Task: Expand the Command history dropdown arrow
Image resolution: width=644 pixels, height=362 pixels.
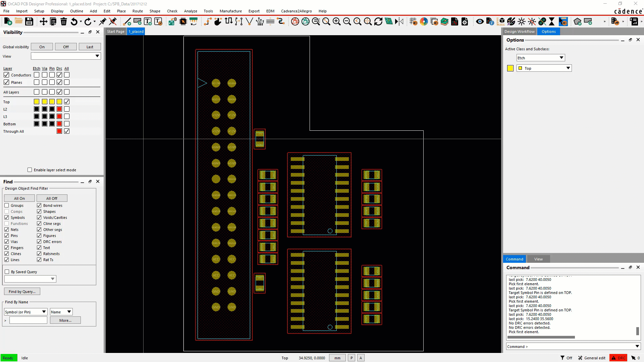Action: pyautogui.click(x=637, y=346)
